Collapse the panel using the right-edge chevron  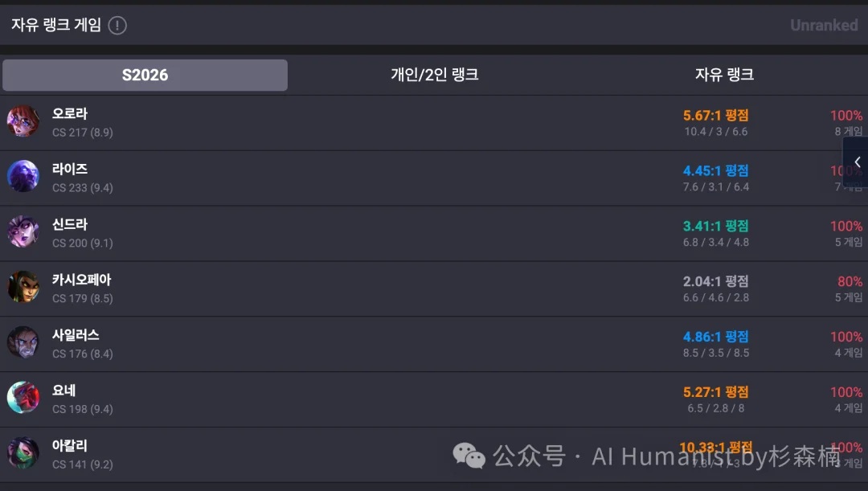tap(857, 162)
